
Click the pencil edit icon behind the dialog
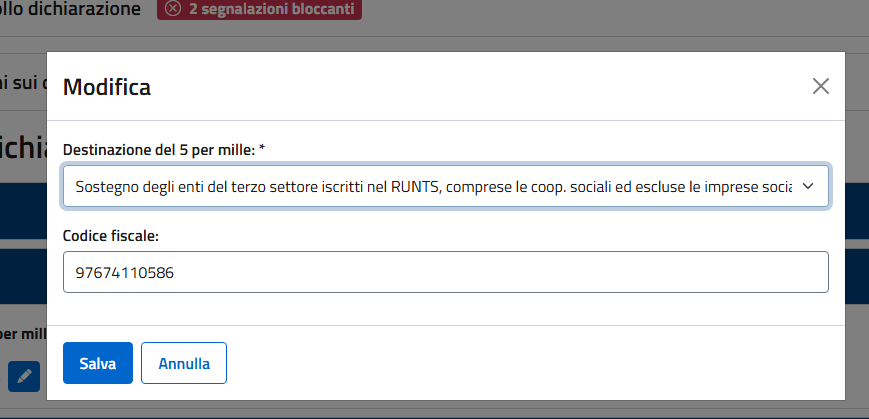pos(24,376)
